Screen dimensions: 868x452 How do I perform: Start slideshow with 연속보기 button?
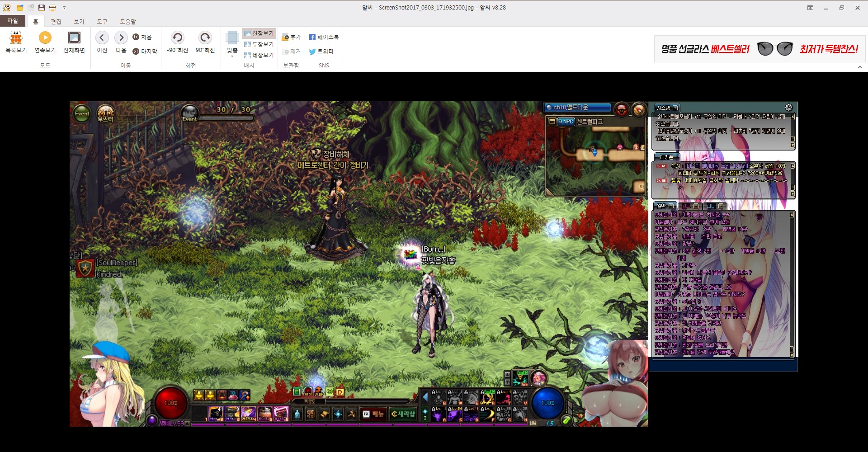(x=45, y=42)
